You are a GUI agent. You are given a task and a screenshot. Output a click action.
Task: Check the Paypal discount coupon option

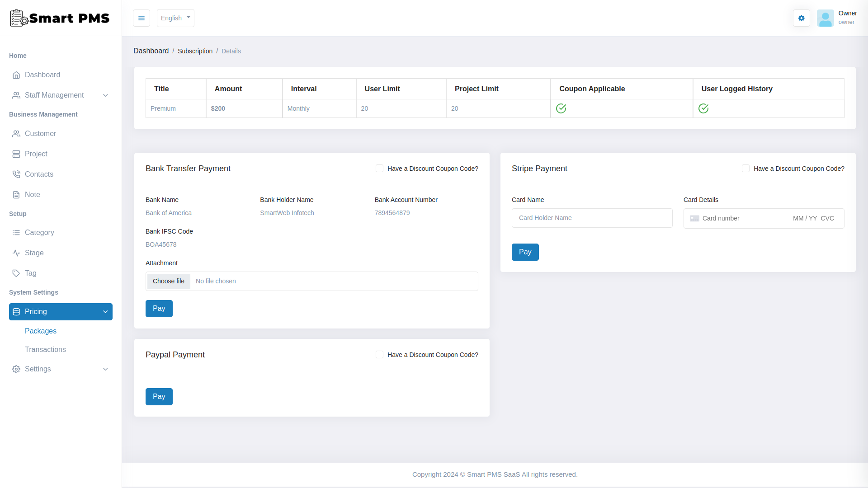379,355
